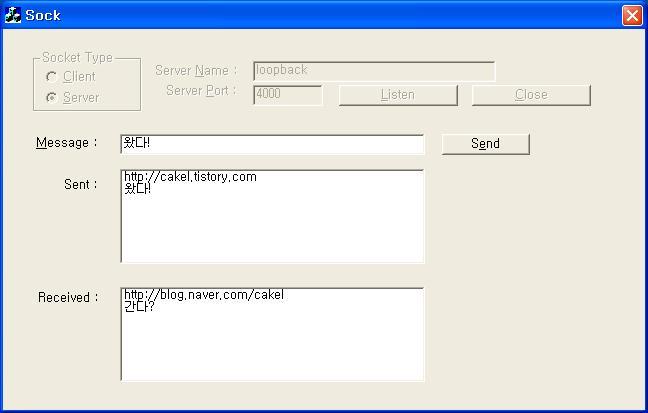Click the Server Port label

tap(201, 91)
